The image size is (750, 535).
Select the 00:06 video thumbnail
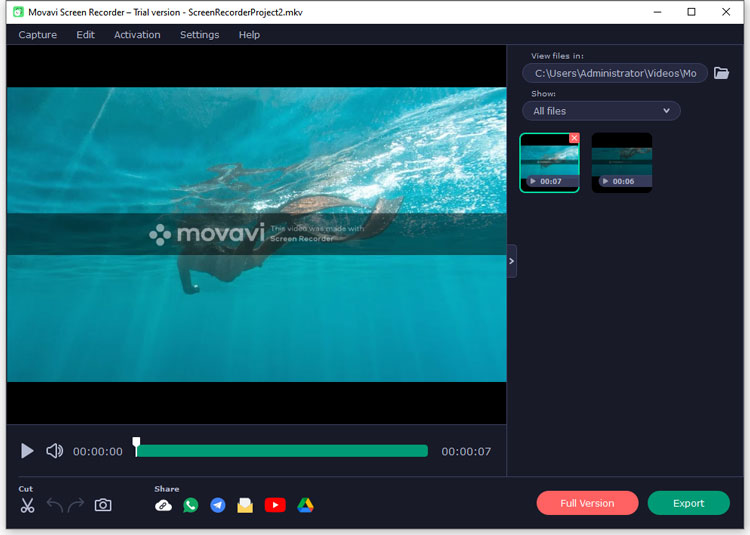[622, 163]
